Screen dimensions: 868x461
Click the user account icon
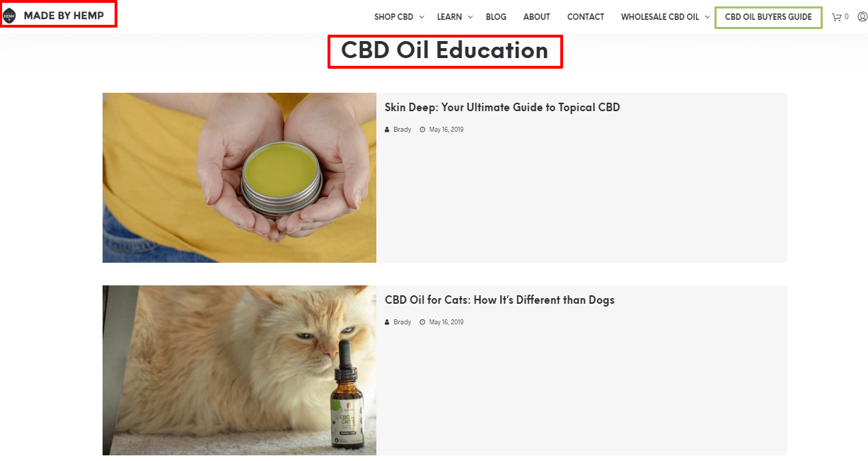862,17
